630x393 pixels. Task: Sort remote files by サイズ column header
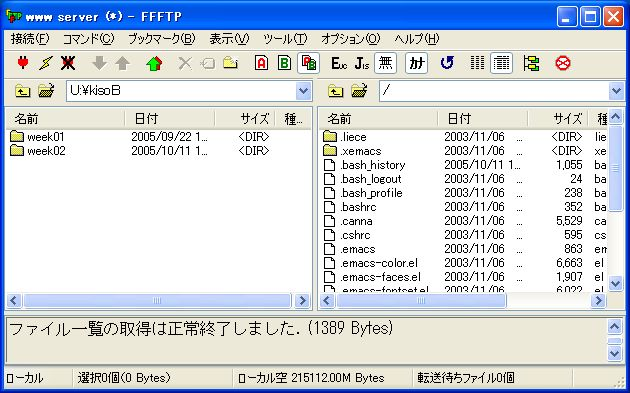(558, 119)
